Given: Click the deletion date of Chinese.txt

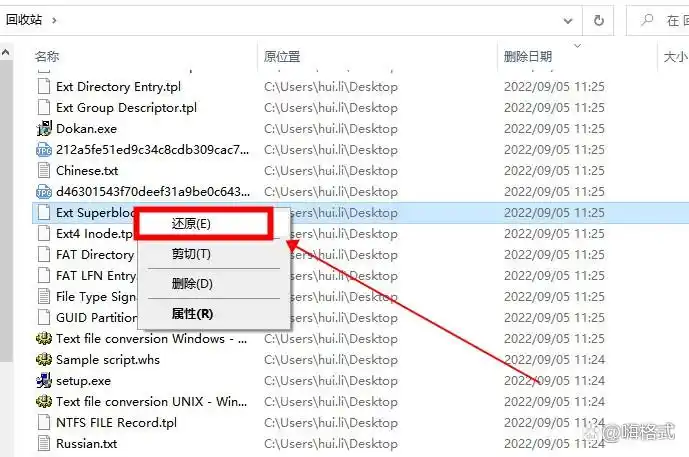Looking at the screenshot, I should click(x=554, y=171).
